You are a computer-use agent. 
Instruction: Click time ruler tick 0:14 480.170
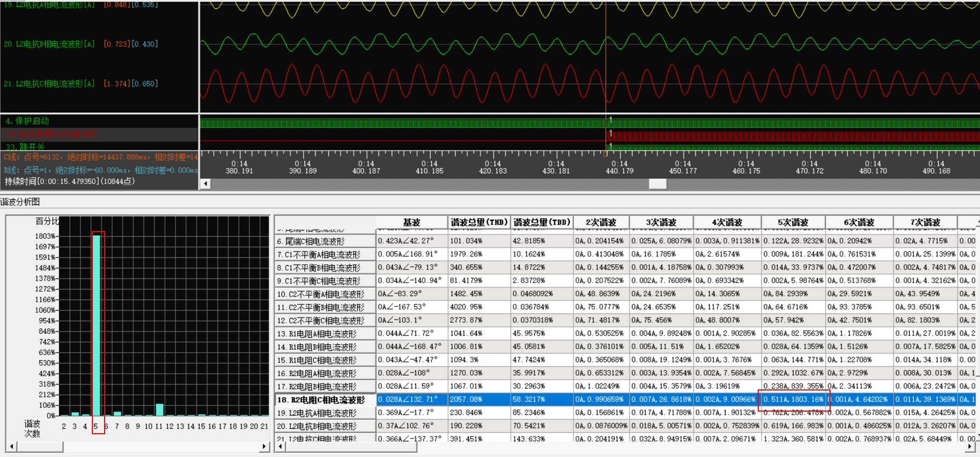pyautogui.click(x=873, y=167)
